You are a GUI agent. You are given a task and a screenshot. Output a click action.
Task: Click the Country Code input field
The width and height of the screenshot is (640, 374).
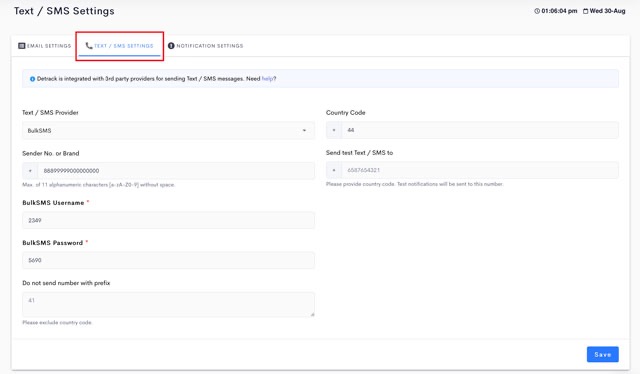480,130
